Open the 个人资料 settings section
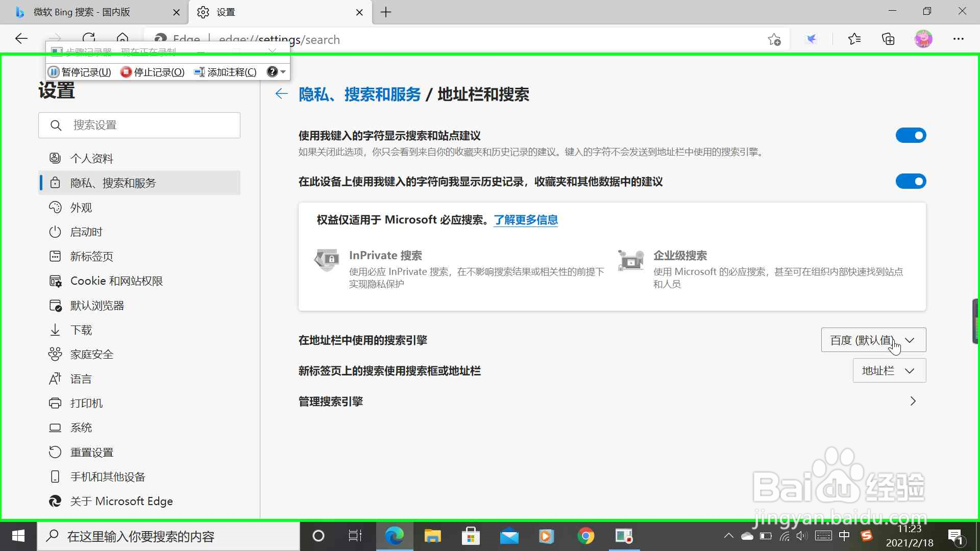The image size is (980, 551). tap(91, 158)
